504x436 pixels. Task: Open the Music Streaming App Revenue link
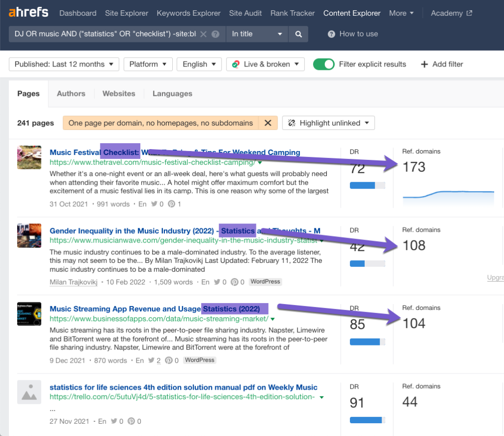coord(126,309)
